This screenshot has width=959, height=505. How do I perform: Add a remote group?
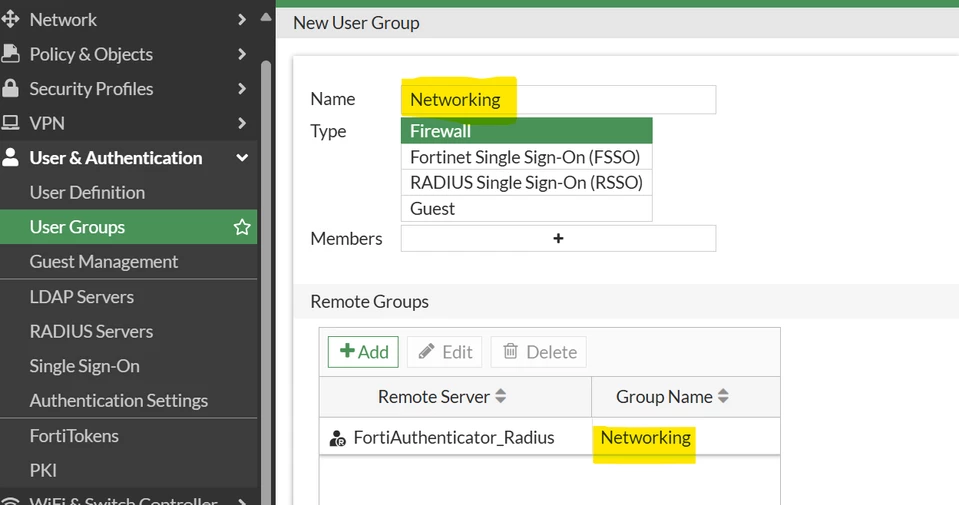(x=363, y=352)
